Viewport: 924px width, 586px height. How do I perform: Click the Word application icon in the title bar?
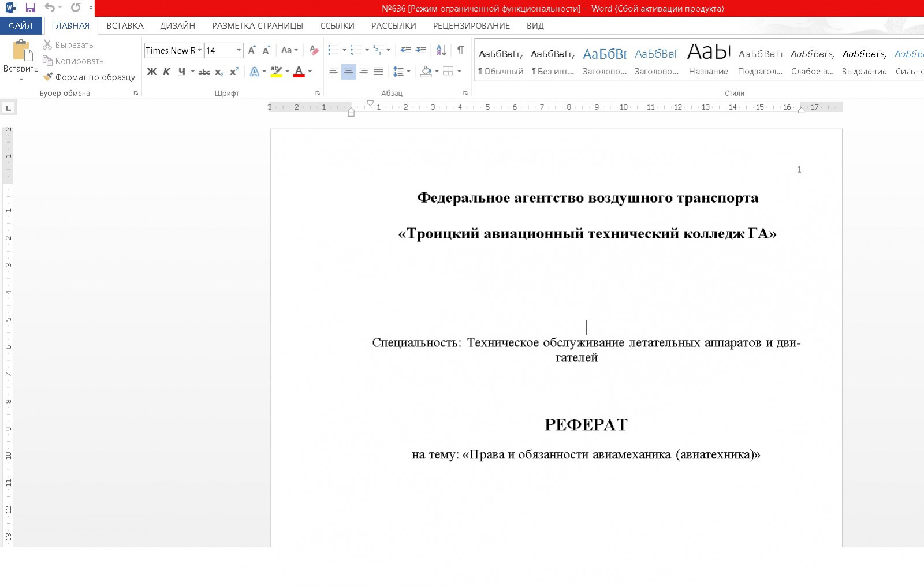12,8
